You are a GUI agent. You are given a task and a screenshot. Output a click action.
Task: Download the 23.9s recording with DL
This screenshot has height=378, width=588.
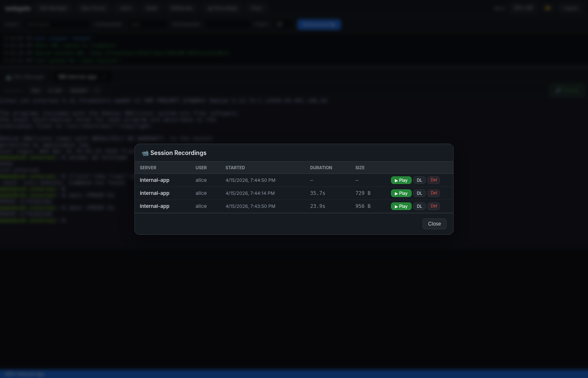tap(419, 206)
